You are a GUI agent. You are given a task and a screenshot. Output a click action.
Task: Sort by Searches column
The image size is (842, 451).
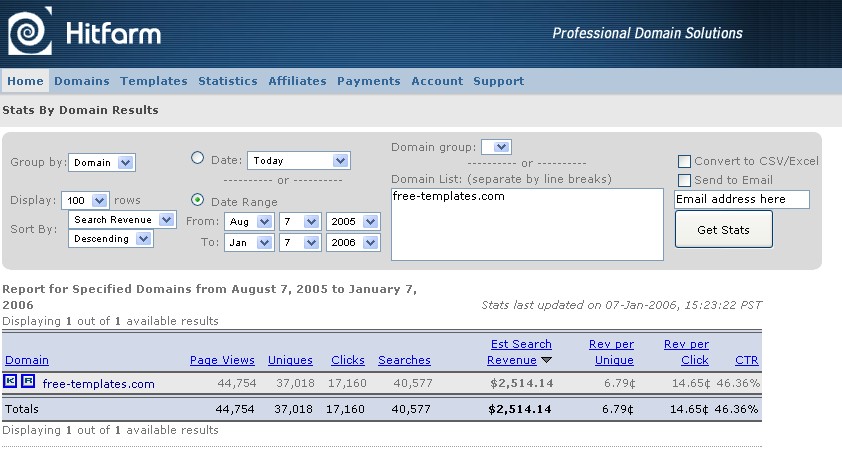click(404, 360)
